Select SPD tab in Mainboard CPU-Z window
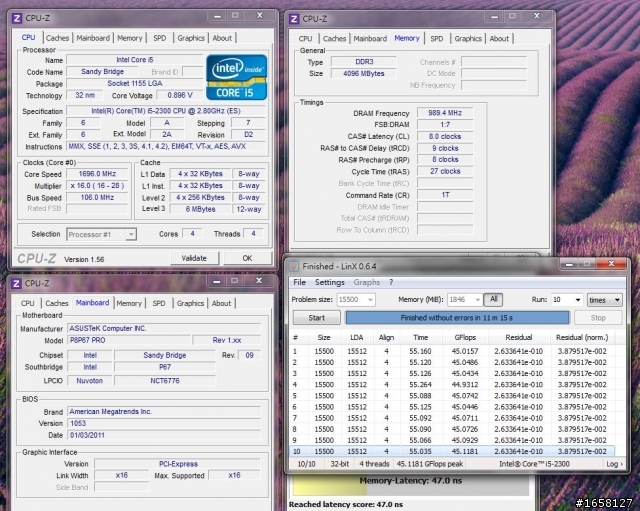This screenshot has width=640, height=511. tap(159, 303)
